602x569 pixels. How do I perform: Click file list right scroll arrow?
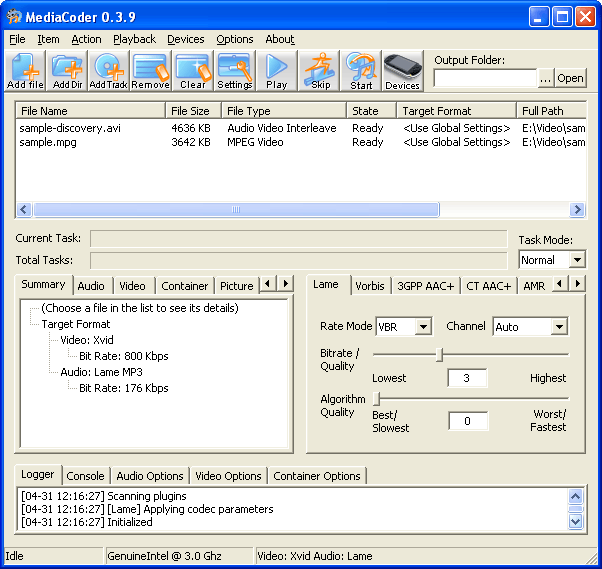coord(577,210)
